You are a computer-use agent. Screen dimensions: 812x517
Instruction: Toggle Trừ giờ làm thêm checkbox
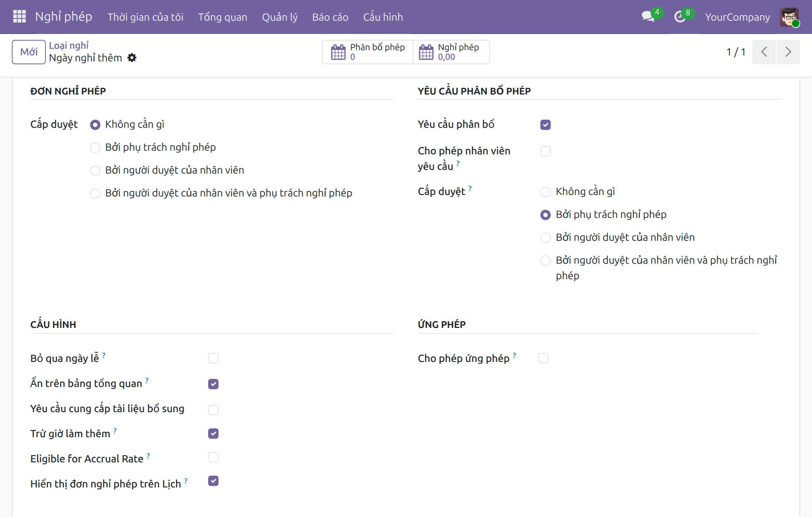[213, 434]
